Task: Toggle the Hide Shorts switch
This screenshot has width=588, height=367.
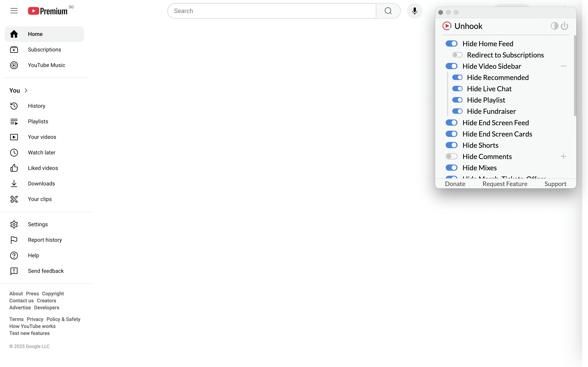Action: tap(451, 145)
